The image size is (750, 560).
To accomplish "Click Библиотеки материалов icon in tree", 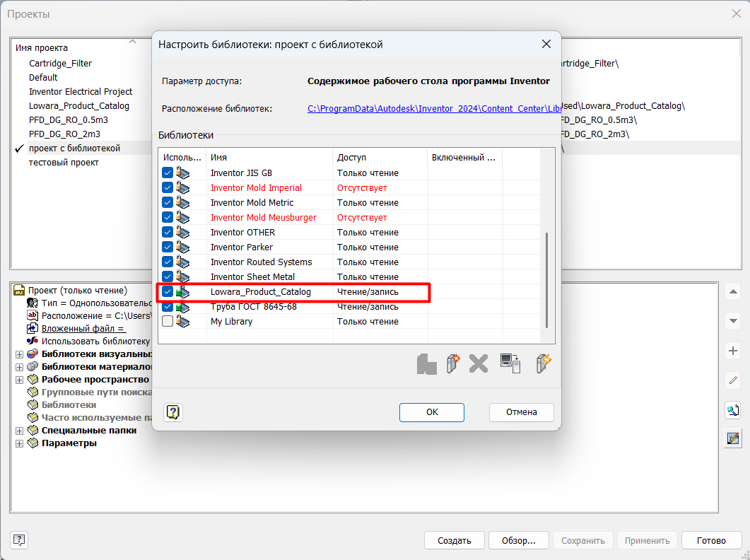I will (33, 367).
